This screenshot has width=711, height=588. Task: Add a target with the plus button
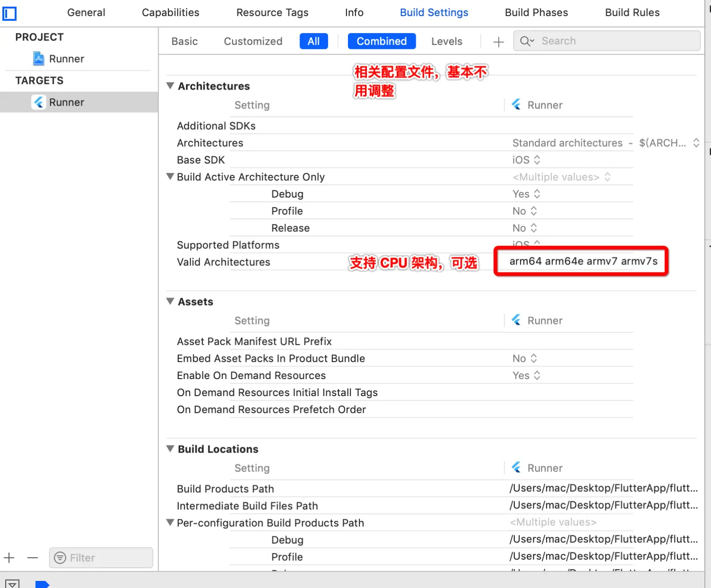(9, 558)
